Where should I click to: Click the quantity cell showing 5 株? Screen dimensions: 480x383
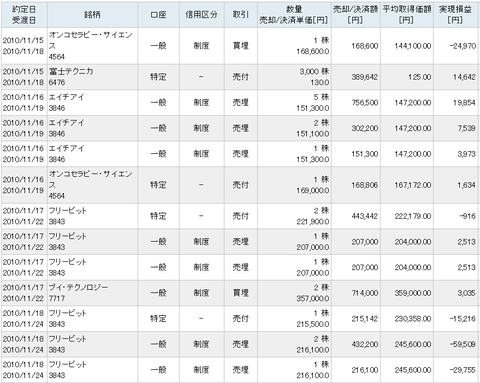tap(294, 103)
